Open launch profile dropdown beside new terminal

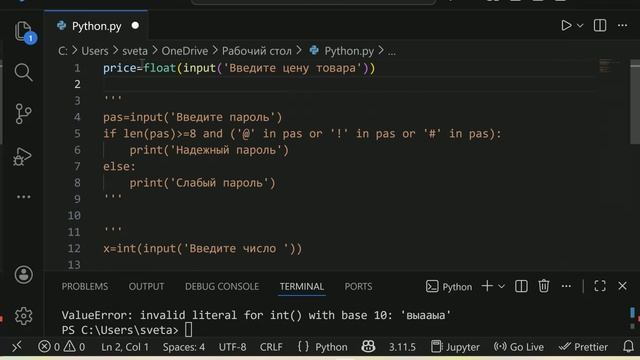point(501,287)
